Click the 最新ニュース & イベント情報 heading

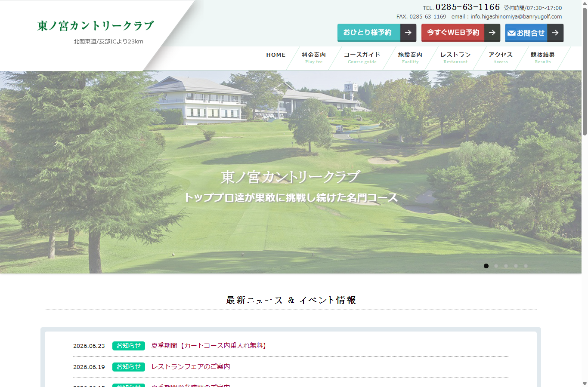(291, 300)
